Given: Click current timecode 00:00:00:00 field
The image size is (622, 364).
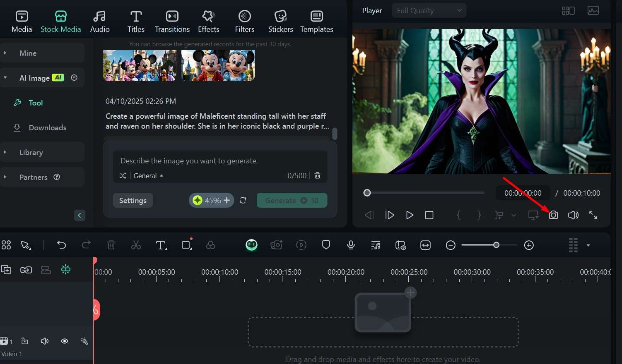Looking at the screenshot, I should click(523, 193).
